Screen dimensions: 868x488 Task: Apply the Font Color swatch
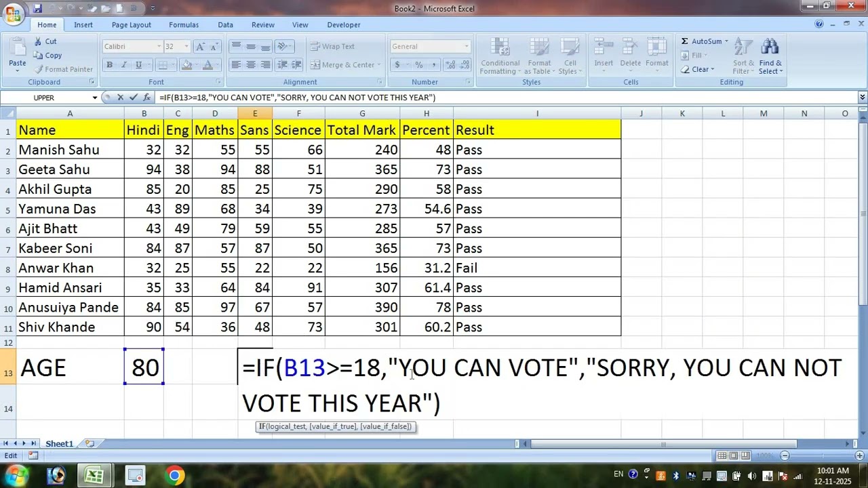click(x=208, y=65)
